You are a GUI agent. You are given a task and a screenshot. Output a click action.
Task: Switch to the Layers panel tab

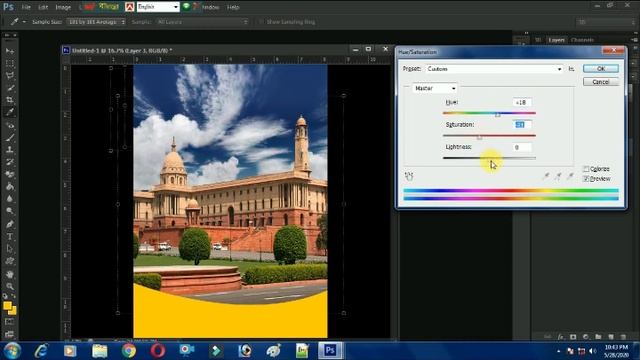pyautogui.click(x=556, y=40)
